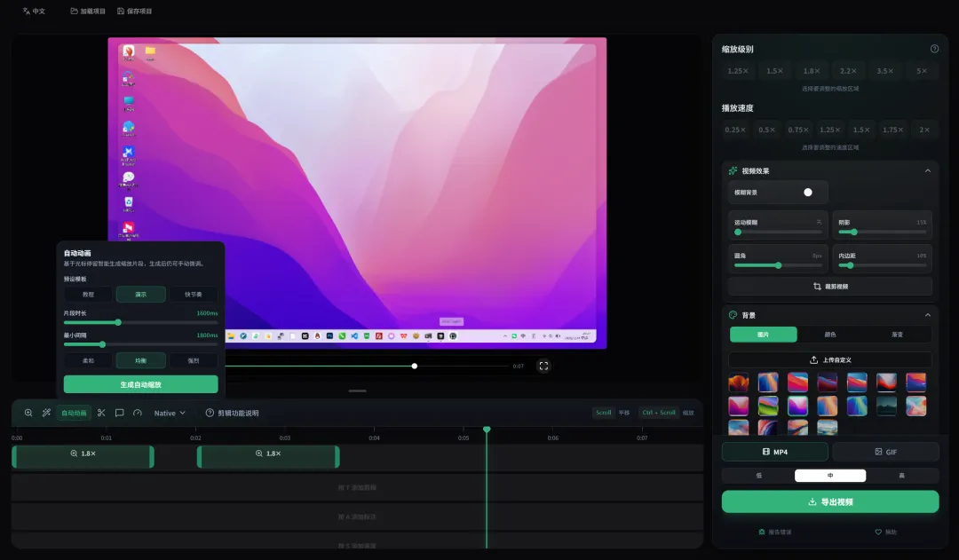Screen dimensions: 959x560
Task: Pick the dark mountain landscape background thumbnail
Action: (886, 406)
